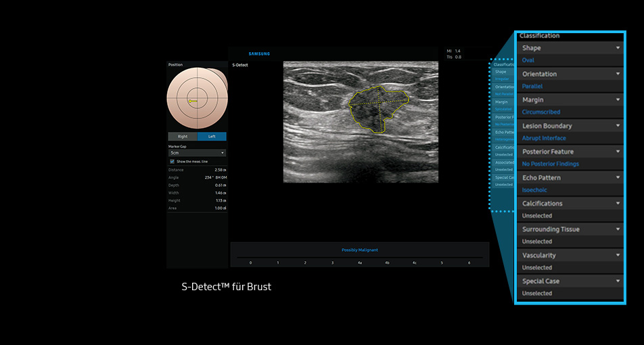644x345 pixels.
Task: Expand the Posterior Feature dropdown
Action: coord(570,152)
